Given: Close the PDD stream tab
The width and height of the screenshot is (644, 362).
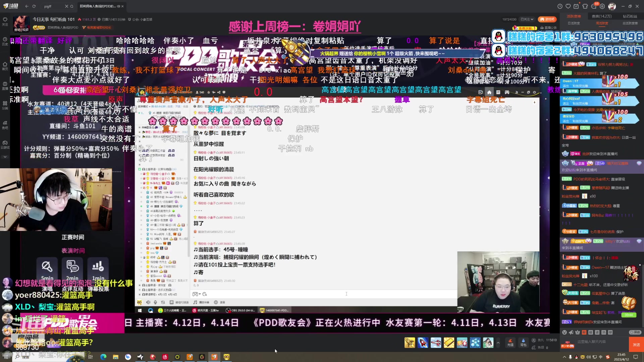Looking at the screenshot, I should click(122, 6).
